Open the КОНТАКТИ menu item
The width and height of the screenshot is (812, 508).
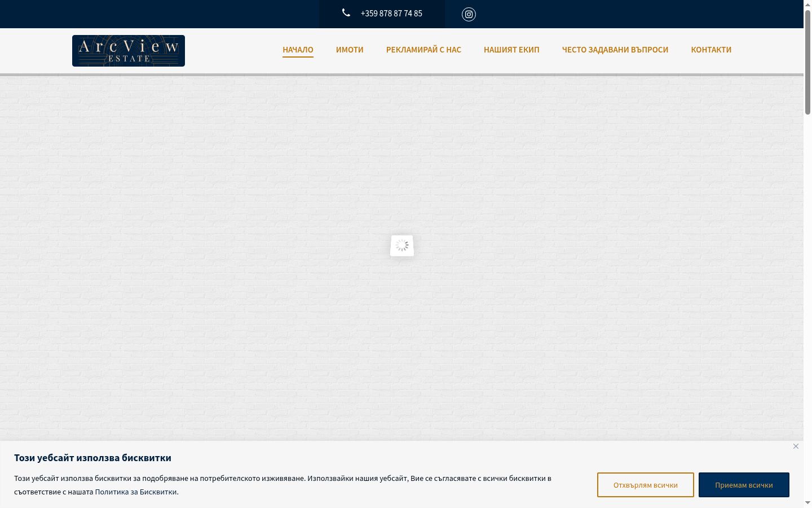click(x=711, y=50)
